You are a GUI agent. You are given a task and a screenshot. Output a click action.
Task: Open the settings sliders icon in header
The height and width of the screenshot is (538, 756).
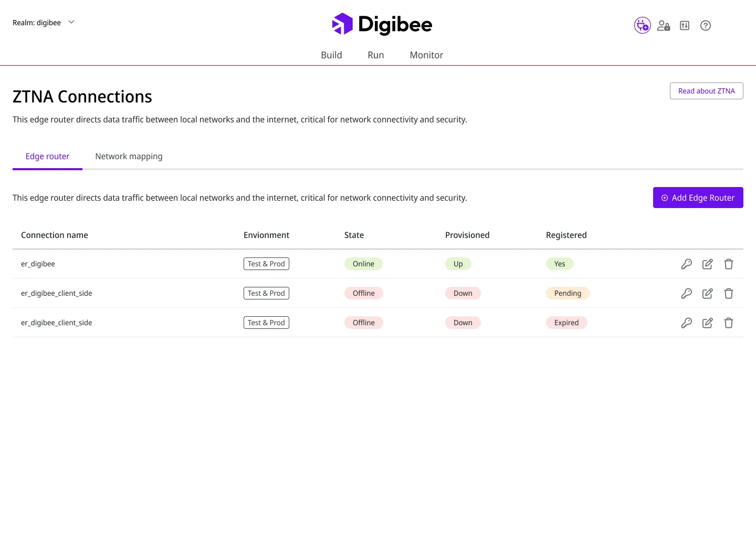pos(685,25)
